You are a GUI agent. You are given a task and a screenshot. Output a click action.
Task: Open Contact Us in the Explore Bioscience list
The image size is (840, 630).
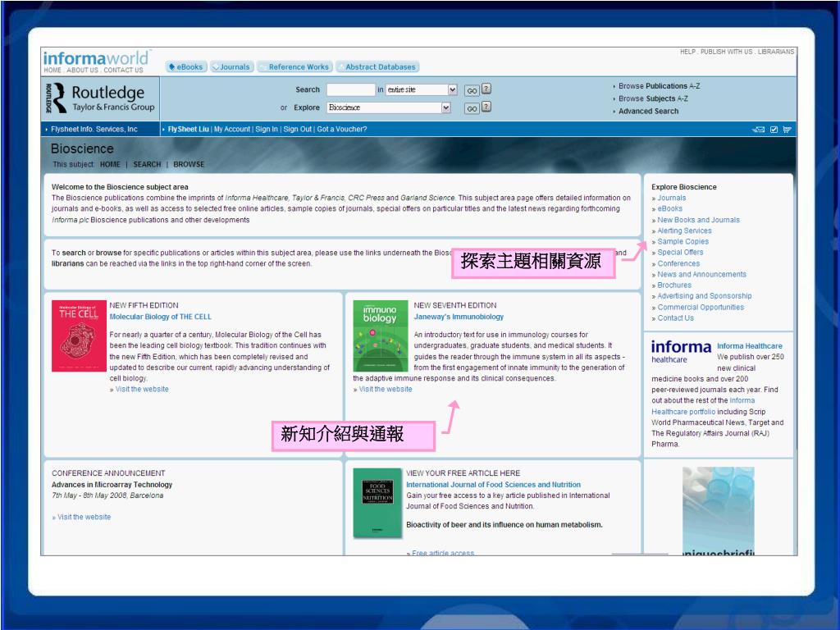[676, 317]
